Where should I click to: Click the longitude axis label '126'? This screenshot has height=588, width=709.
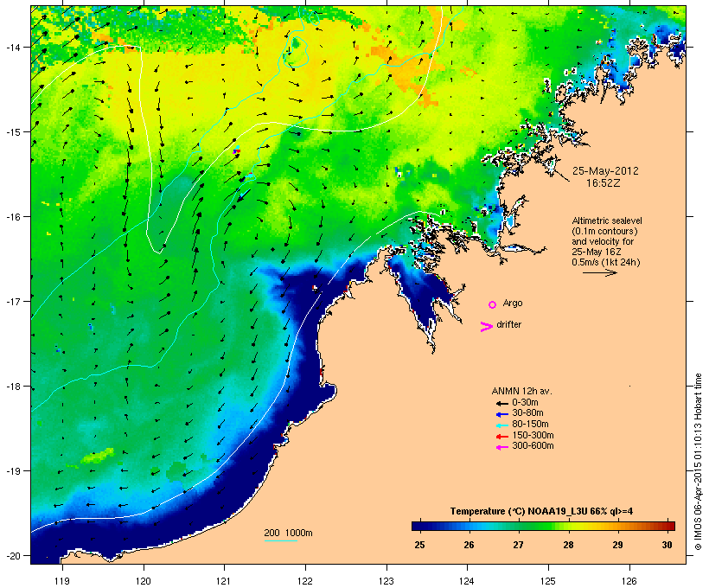[x=629, y=581]
